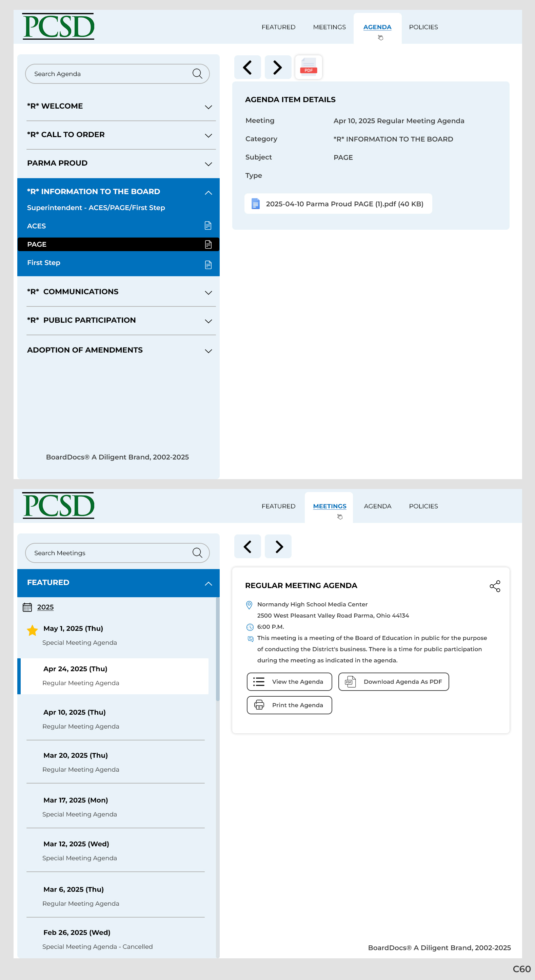Viewport: 535px width, 980px height.
Task: Click Superintendent - ACES/PAGE/First Step subheading
Action: [x=96, y=208]
